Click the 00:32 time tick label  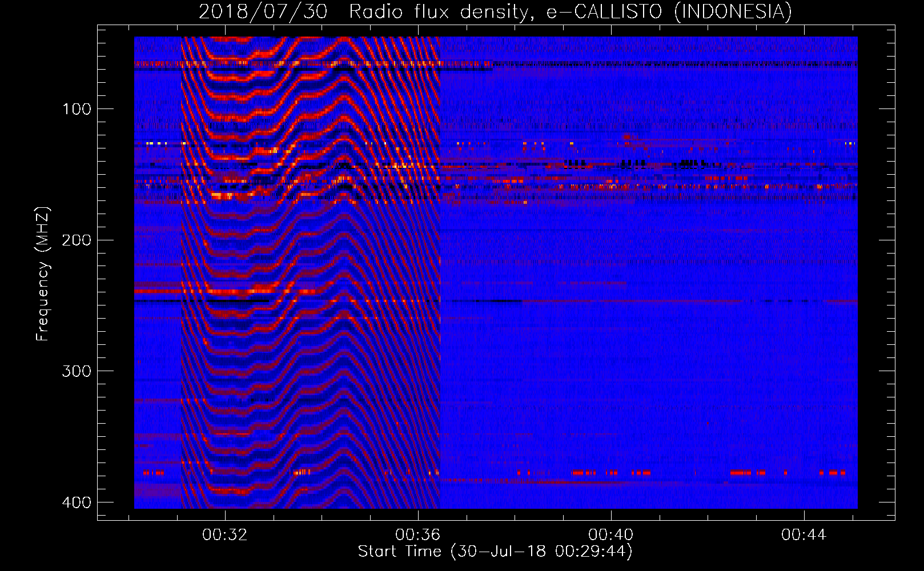coord(225,534)
